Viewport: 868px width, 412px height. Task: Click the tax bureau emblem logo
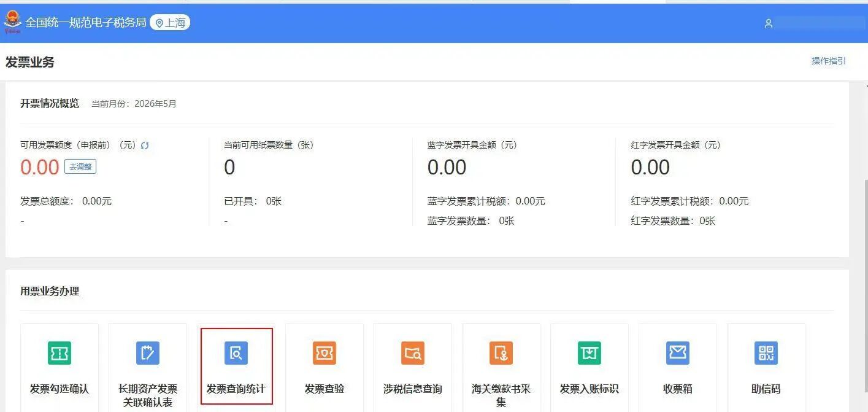pos(12,22)
